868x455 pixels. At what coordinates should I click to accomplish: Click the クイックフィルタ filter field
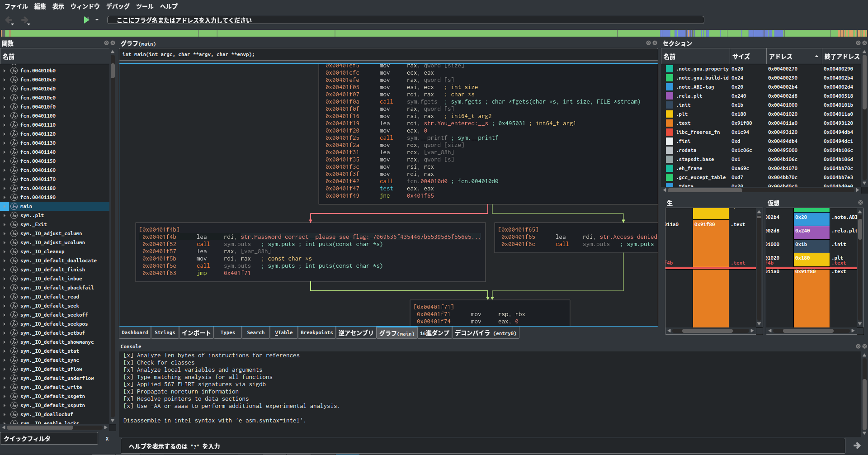50,439
